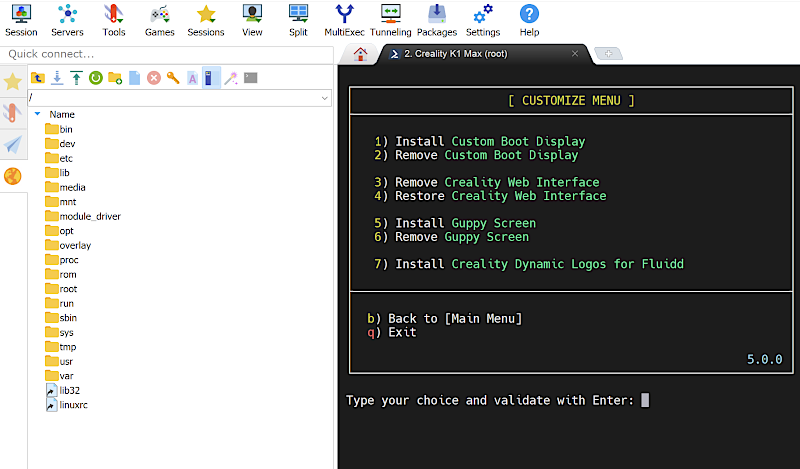
Task: Select the etc folder
Action: pyautogui.click(x=59, y=158)
